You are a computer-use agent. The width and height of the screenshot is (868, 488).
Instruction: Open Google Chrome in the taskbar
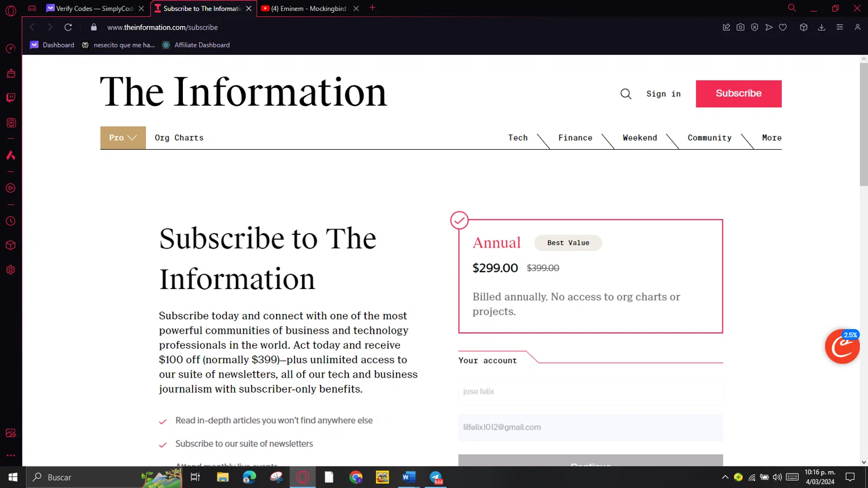click(x=356, y=477)
